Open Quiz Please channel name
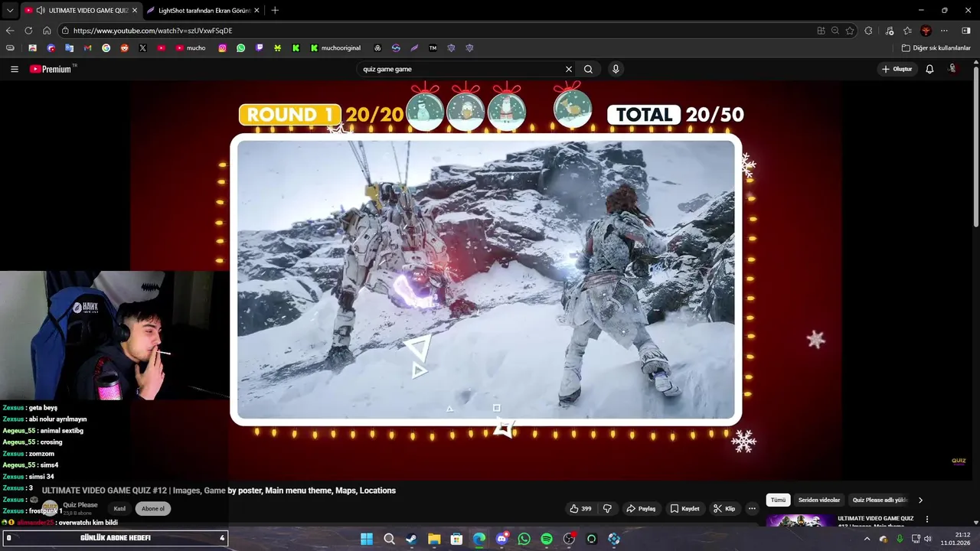980x551 pixels. click(80, 505)
